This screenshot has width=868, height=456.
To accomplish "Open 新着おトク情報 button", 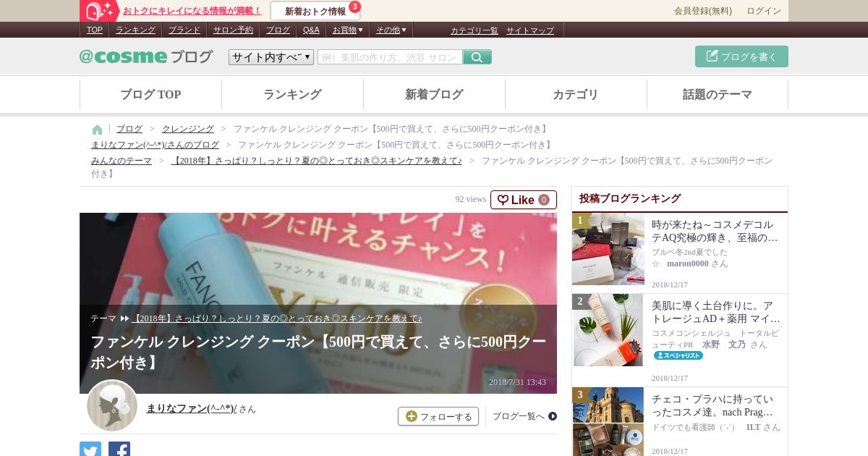I will click(x=315, y=11).
